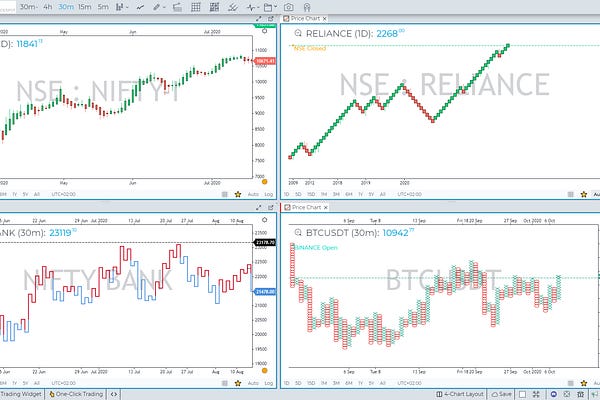Toggle the square checkbox in status bar
This screenshot has height=400, width=600.
click(x=522, y=394)
